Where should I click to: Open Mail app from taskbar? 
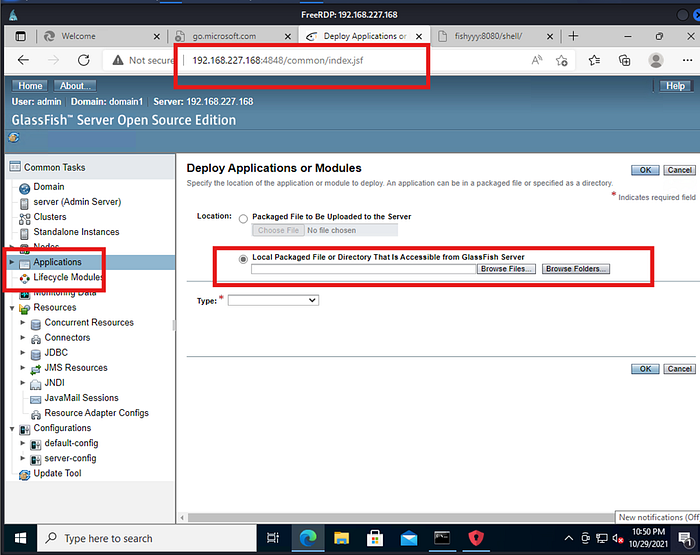pyautogui.click(x=408, y=538)
